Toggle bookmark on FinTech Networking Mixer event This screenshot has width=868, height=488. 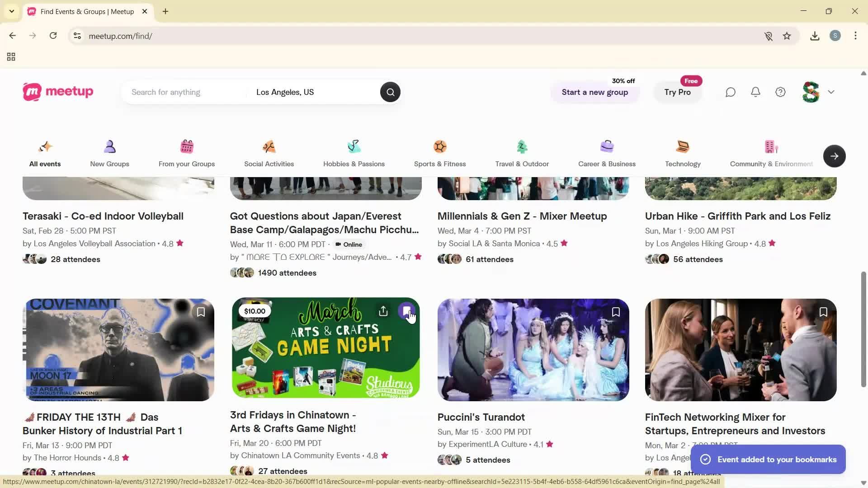point(823,312)
